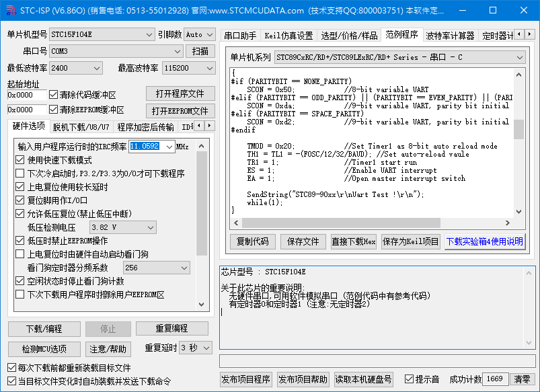Click the 成功计数 1669 field
Image resolution: width=540 pixels, height=392 pixels.
click(x=495, y=379)
